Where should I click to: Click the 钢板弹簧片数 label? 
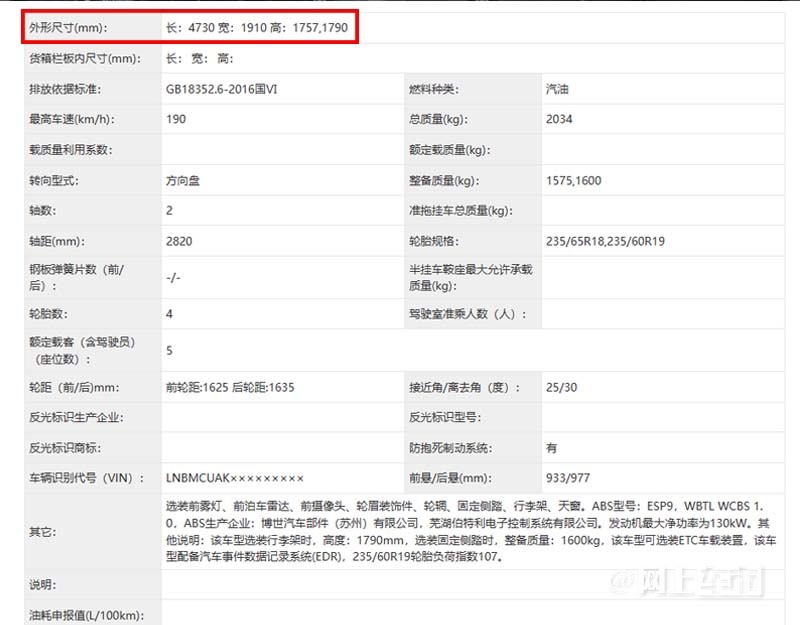coord(76,278)
